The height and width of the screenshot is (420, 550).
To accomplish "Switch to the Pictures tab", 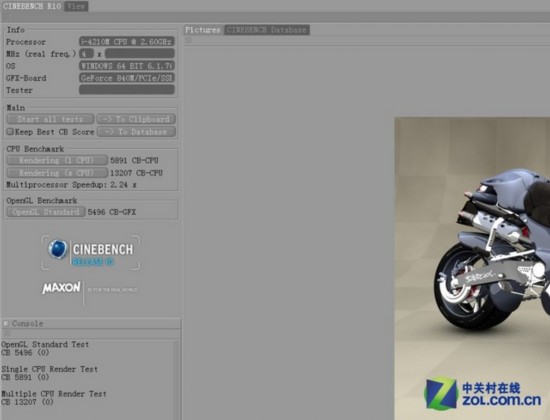I will (203, 30).
